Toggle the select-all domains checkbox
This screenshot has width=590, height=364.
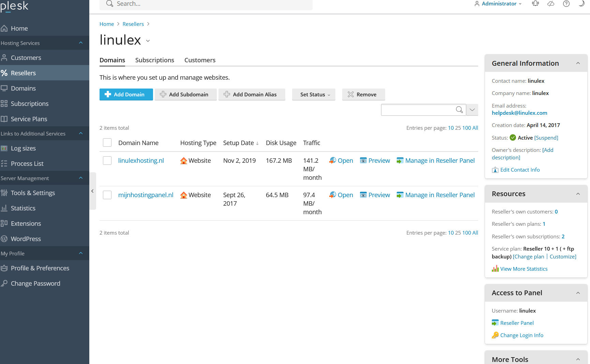pos(107,143)
